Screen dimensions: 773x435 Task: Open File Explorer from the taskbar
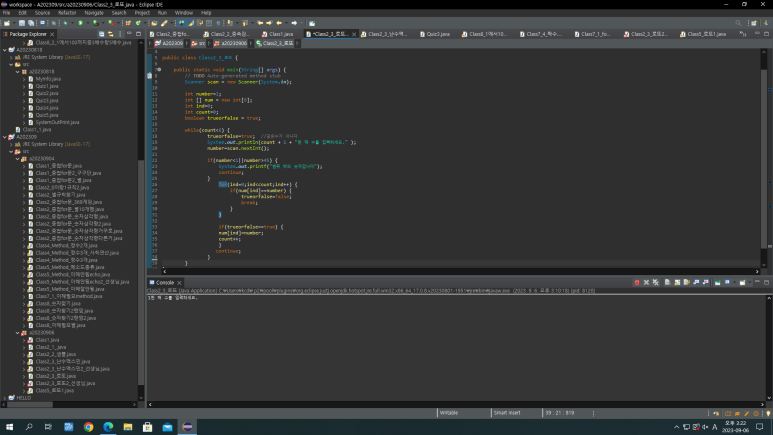(128, 427)
